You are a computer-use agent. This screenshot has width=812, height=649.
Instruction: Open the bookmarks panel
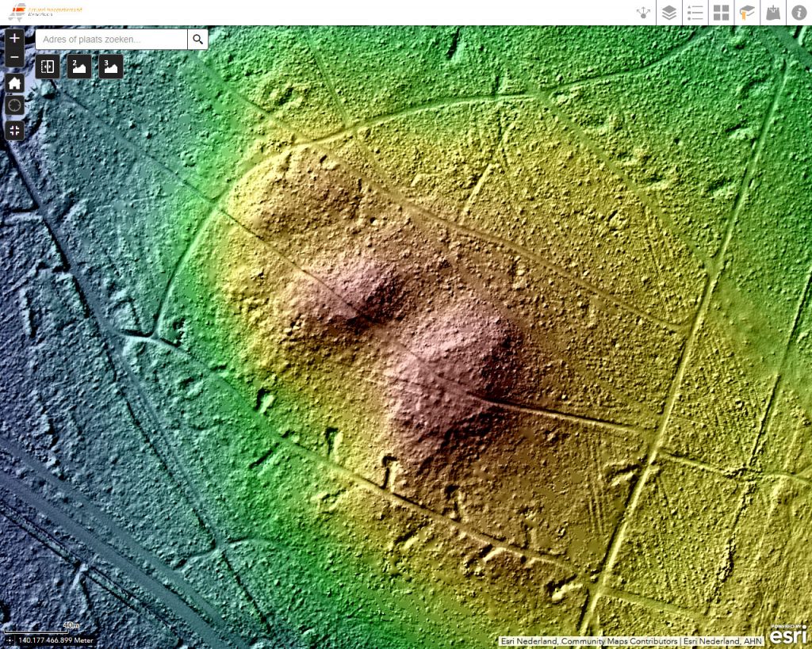coord(747,13)
